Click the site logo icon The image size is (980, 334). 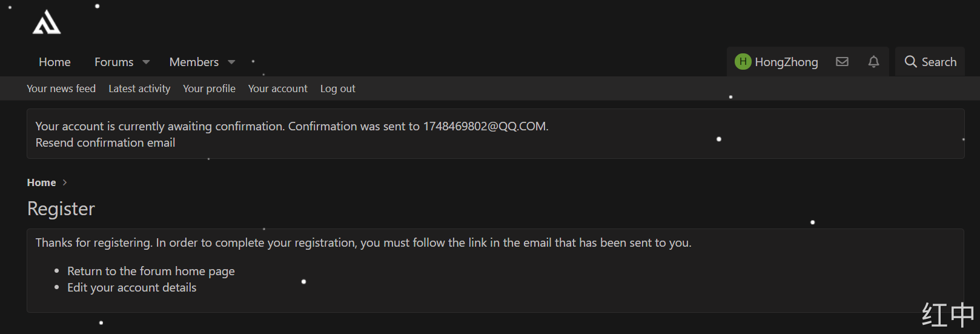point(47,23)
